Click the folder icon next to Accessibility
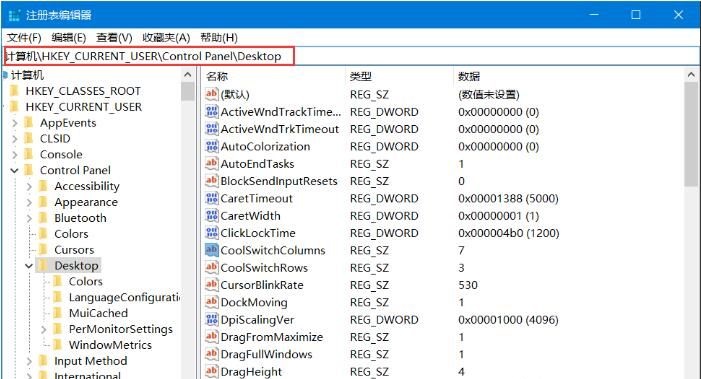This screenshot has width=701, height=379. point(44,186)
